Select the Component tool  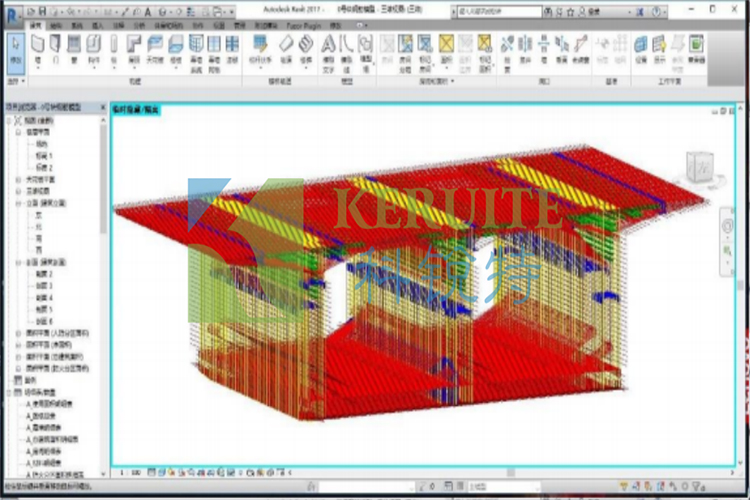(94, 50)
